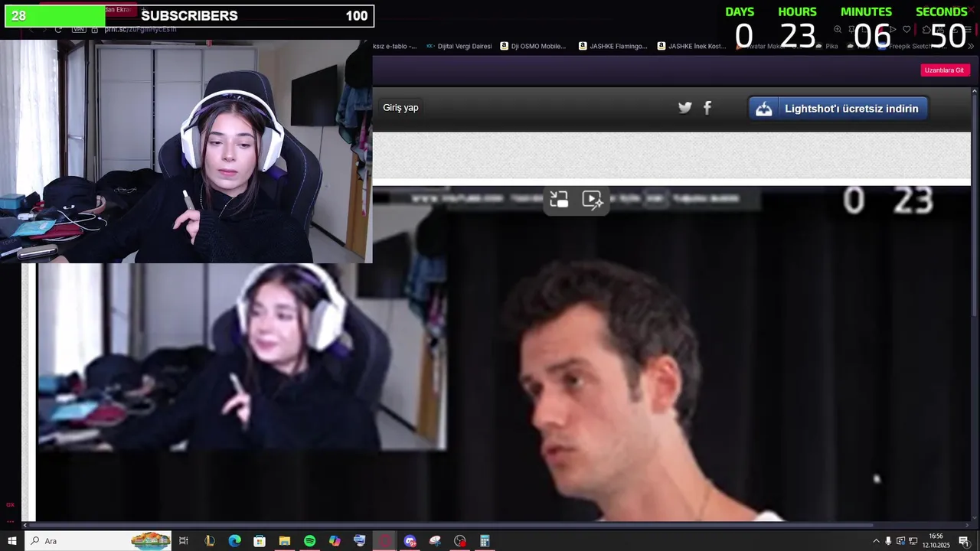This screenshot has width=980, height=551.
Task: Click the 'Giriş yap' login link
Action: (x=400, y=108)
